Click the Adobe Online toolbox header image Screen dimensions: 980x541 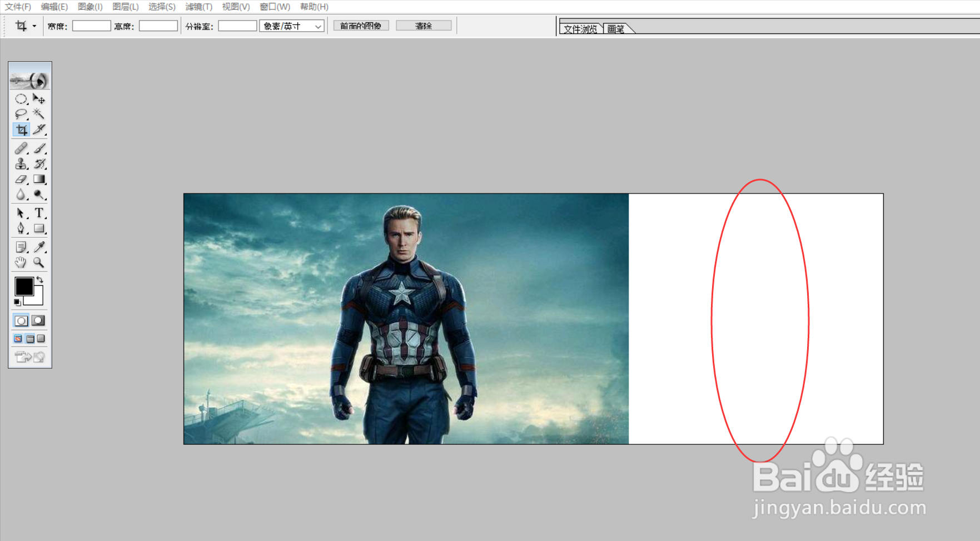pos(30,81)
